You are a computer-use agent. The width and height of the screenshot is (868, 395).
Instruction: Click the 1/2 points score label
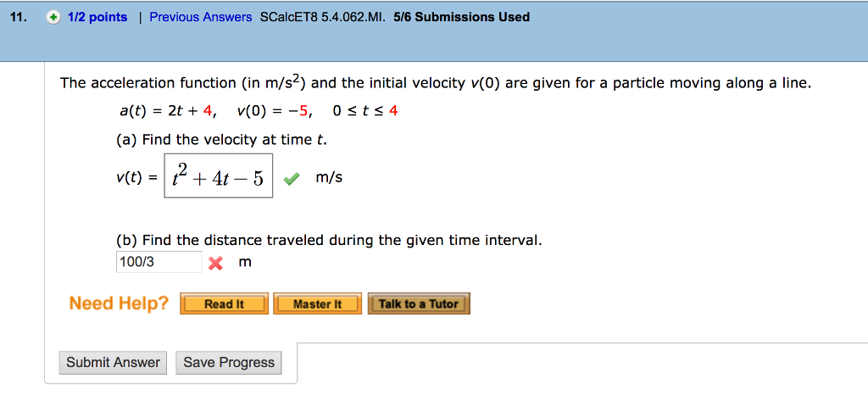(x=97, y=17)
